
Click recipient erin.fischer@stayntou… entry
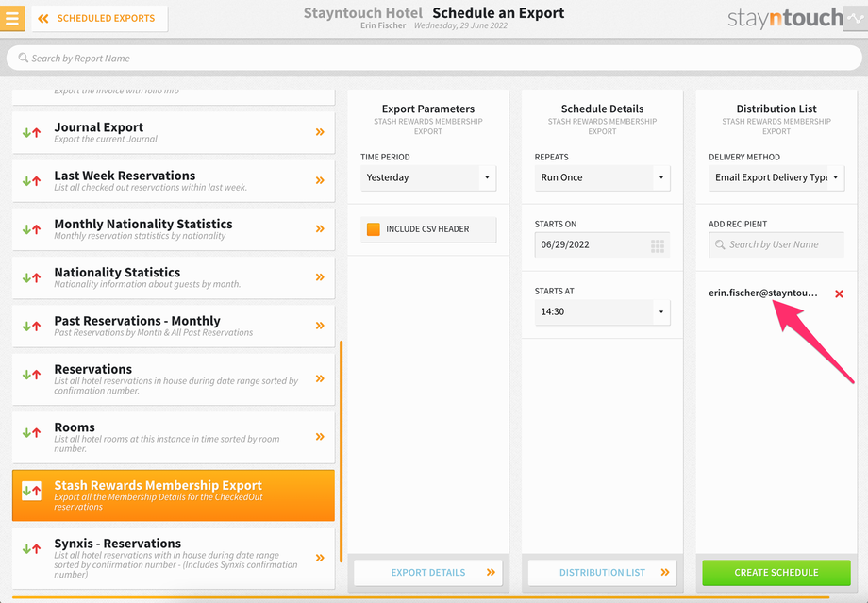click(x=763, y=293)
